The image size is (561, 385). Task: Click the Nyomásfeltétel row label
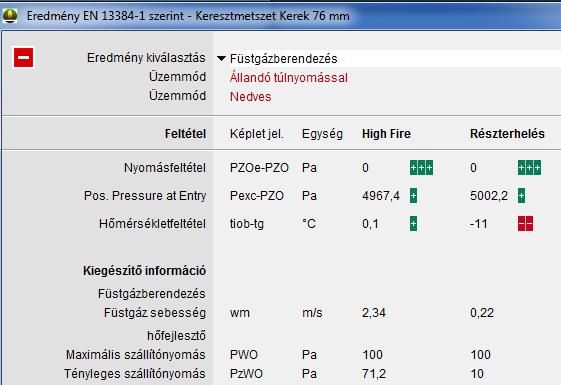165,167
